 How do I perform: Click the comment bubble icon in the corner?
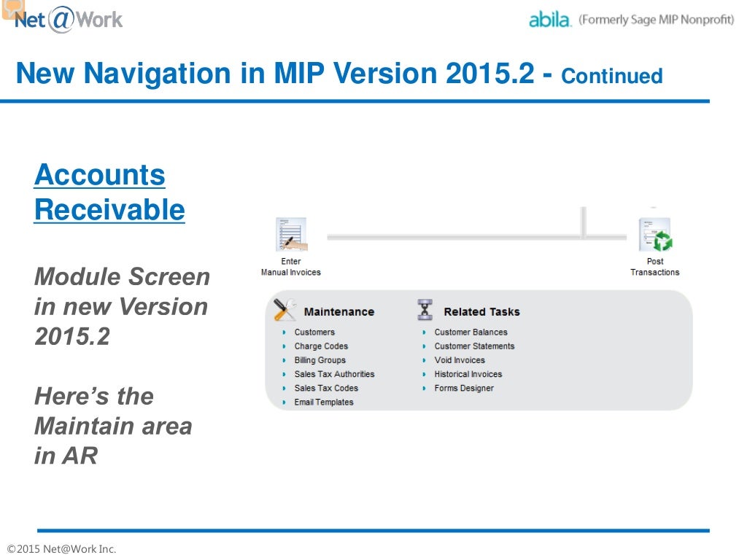(13, 9)
